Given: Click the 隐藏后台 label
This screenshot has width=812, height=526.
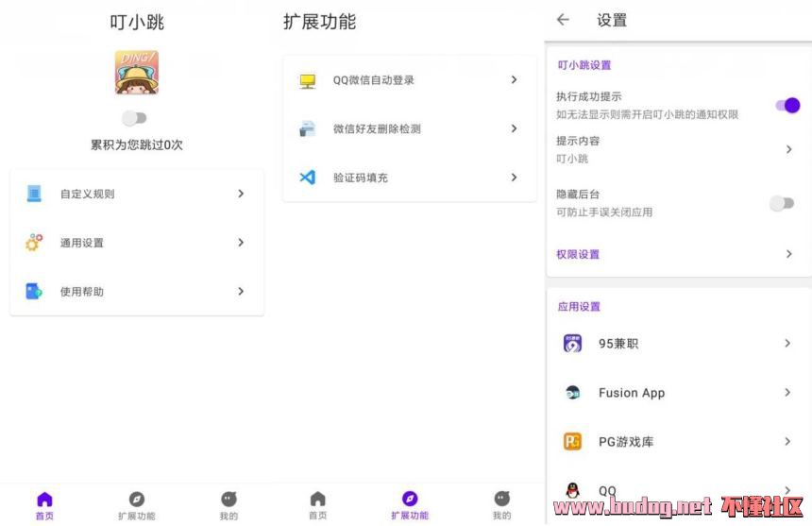Looking at the screenshot, I should [578, 195].
